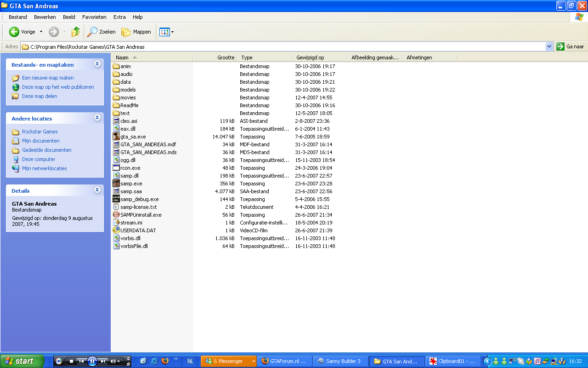Viewport: 588px width, 368px height.
Task: Select the anim folder icon
Action: pos(116,66)
